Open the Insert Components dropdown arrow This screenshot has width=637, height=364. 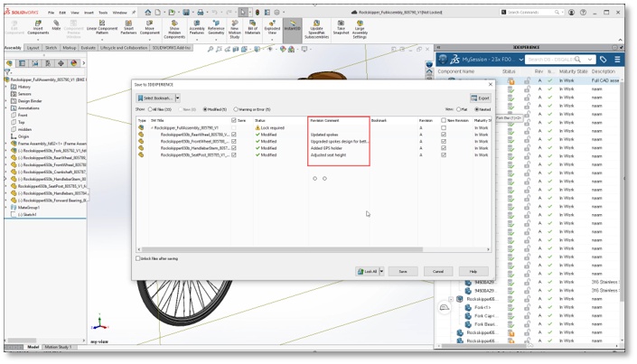click(38, 40)
